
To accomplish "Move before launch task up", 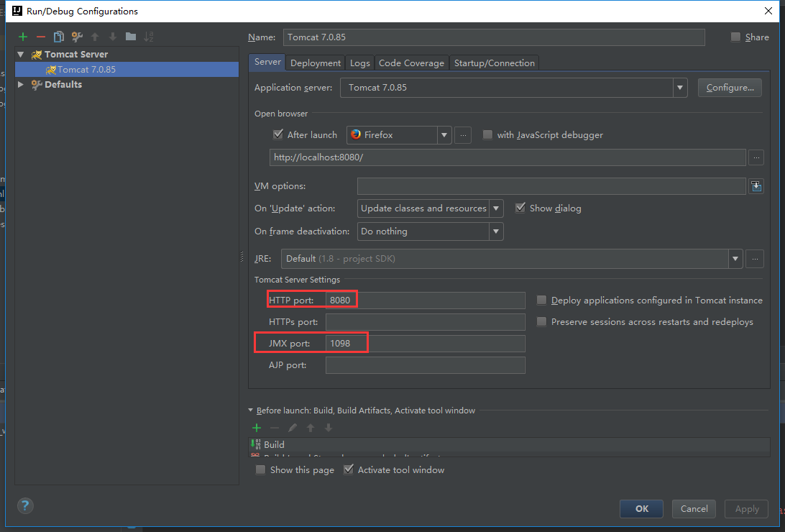I will point(311,428).
